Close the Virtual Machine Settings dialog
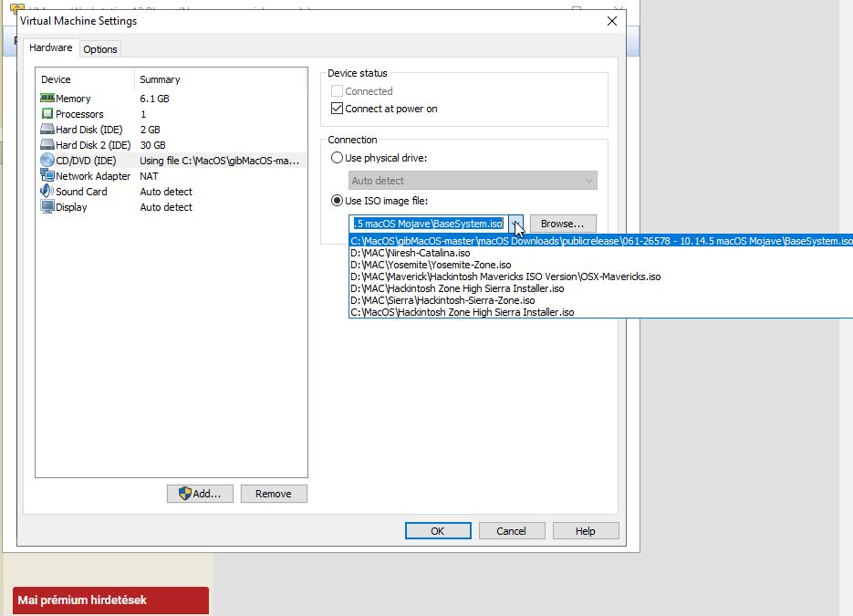 point(612,21)
